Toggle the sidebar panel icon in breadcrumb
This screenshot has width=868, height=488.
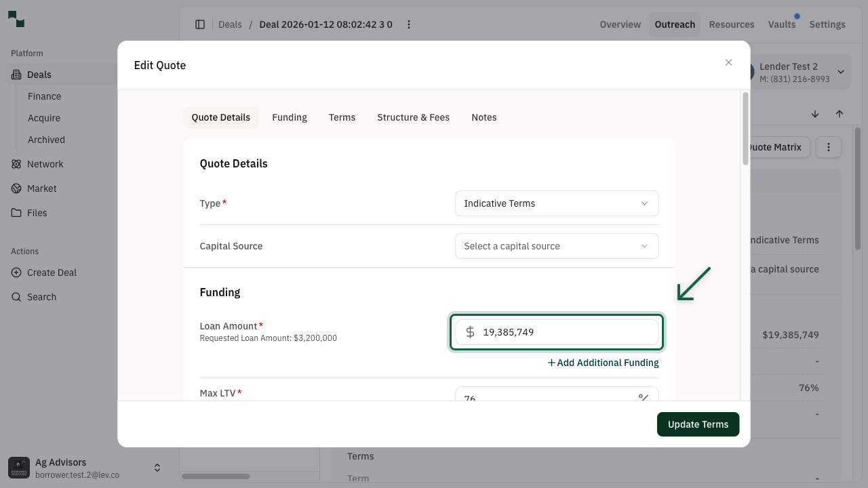click(200, 24)
